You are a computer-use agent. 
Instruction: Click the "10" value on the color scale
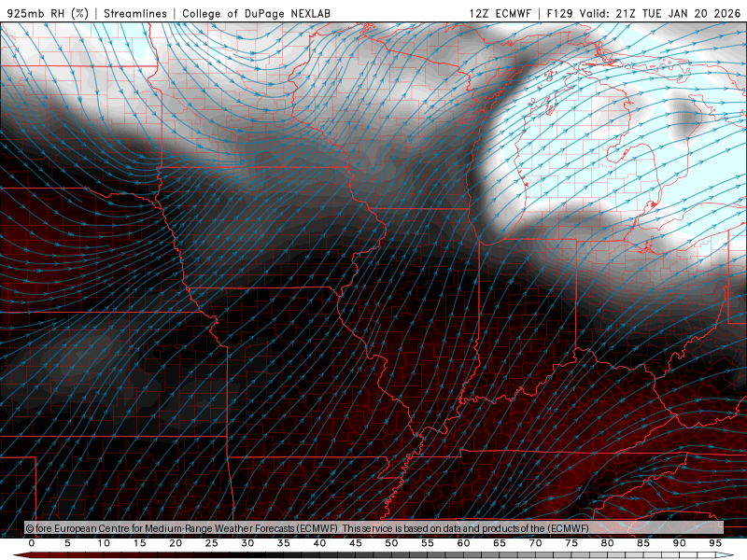point(104,543)
